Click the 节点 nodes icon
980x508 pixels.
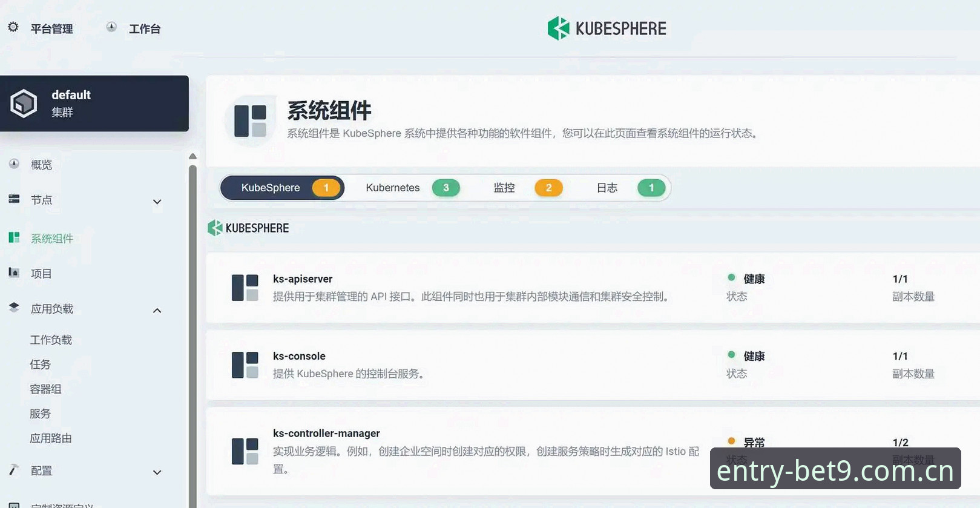point(14,199)
